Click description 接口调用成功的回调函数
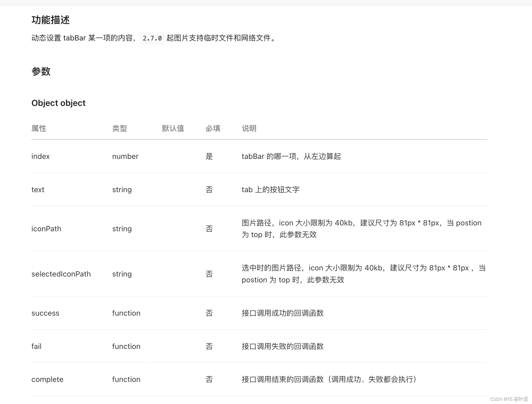 click(283, 313)
